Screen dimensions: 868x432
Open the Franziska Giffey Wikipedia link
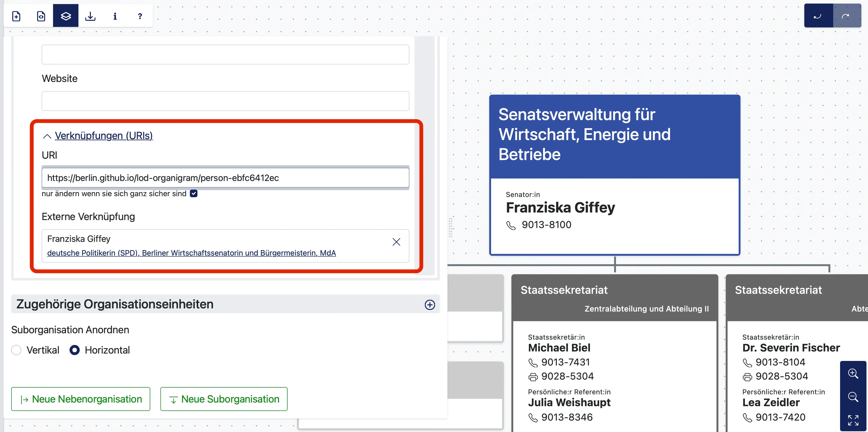pos(191,253)
